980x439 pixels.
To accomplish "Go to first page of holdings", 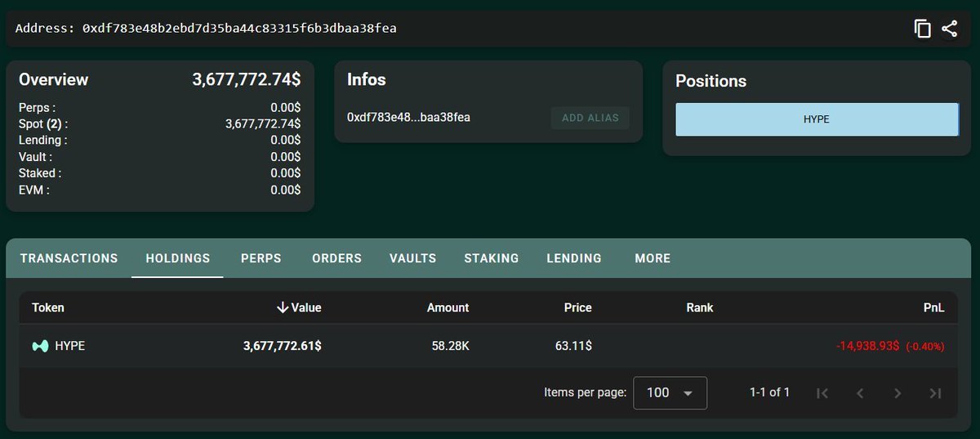I will click(822, 393).
